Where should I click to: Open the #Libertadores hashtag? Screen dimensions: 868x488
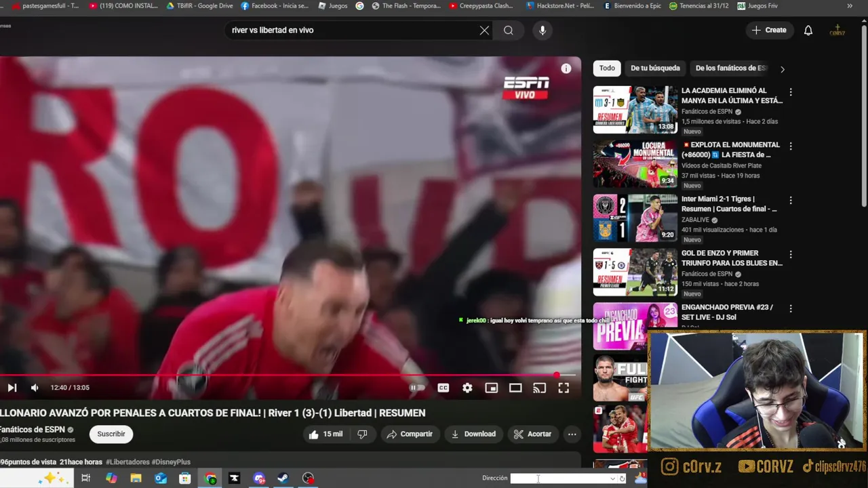[127, 462]
